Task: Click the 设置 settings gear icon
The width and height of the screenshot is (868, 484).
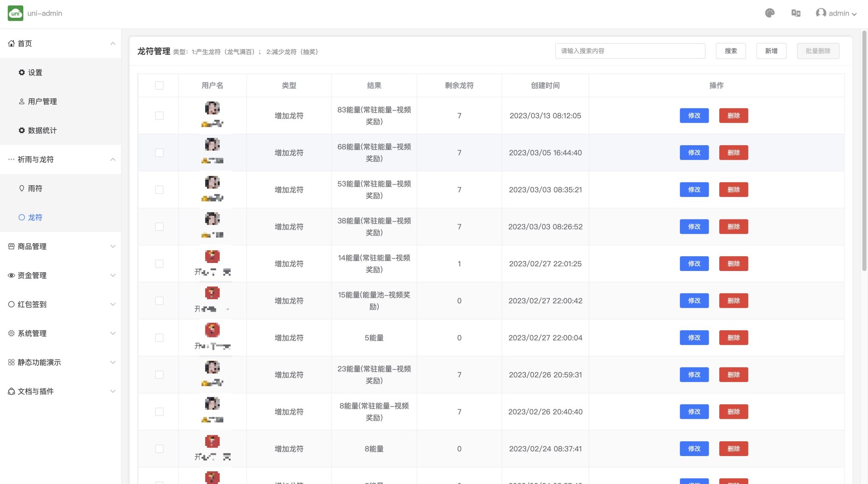Action: click(22, 72)
